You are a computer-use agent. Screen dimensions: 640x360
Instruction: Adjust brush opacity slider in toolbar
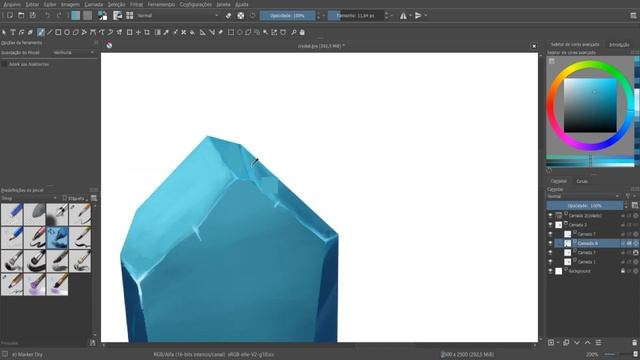[x=288, y=16]
